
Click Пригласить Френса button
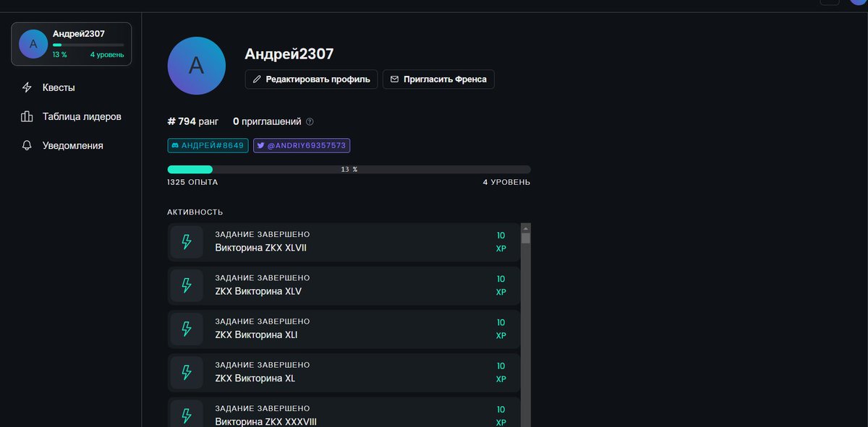coord(438,79)
